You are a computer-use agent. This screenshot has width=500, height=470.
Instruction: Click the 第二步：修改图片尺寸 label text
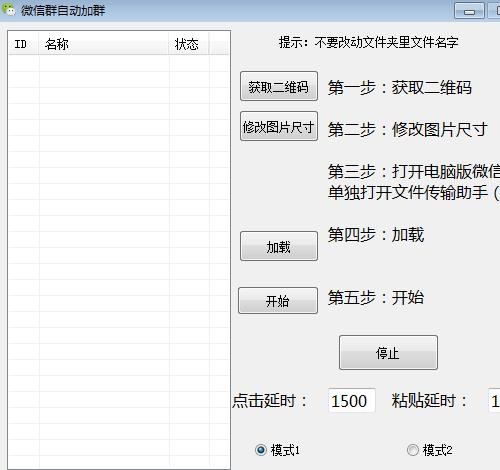click(407, 129)
